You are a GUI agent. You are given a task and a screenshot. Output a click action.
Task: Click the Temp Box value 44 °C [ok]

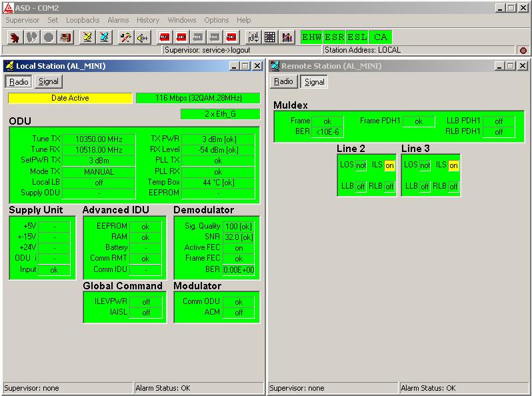(218, 183)
